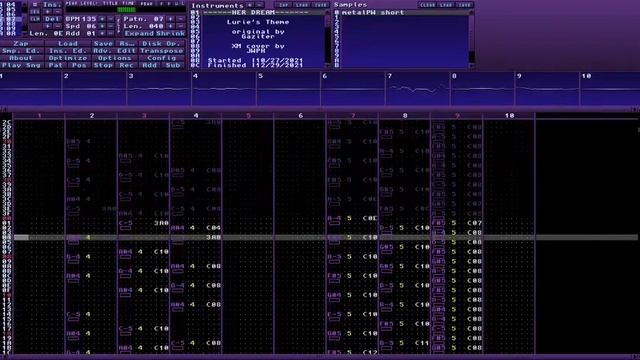Select instrument 01 HER DREAM
The image size is (640, 360).
tap(257, 12)
